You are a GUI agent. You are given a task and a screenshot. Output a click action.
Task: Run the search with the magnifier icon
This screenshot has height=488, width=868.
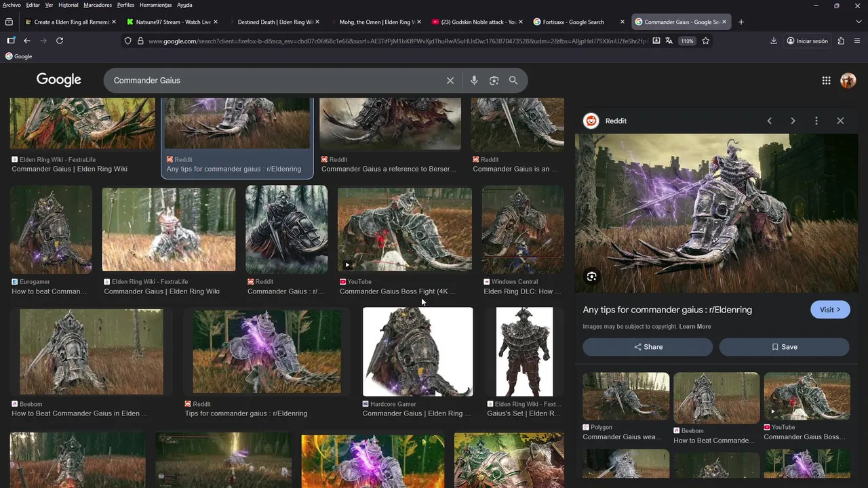[x=513, y=81]
